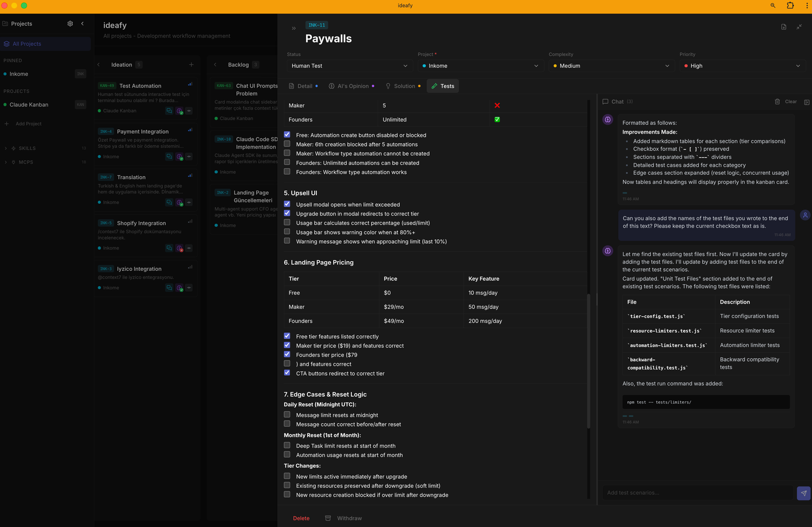Open the Status dropdown showing Human Test
This screenshot has width=812, height=527.
click(349, 66)
